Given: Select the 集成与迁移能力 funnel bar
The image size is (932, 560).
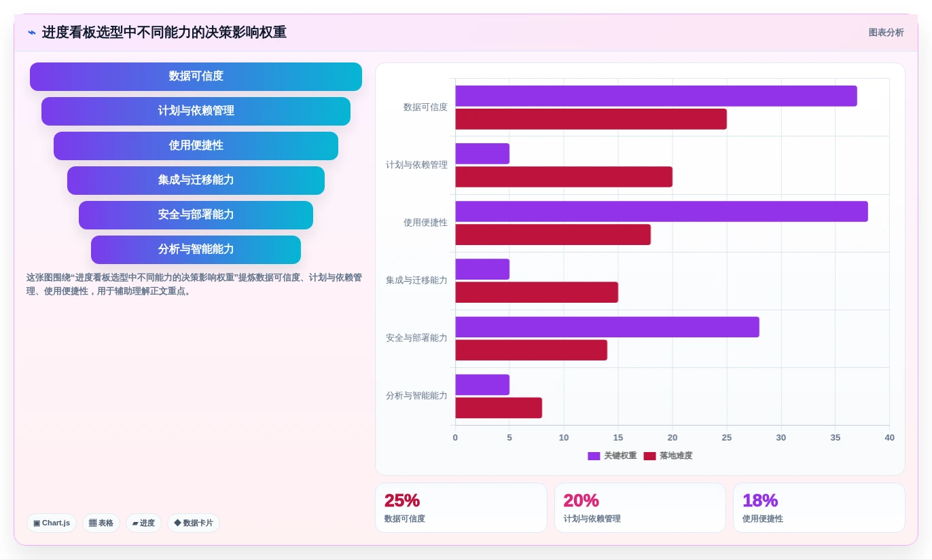Looking at the screenshot, I should pos(196,181).
